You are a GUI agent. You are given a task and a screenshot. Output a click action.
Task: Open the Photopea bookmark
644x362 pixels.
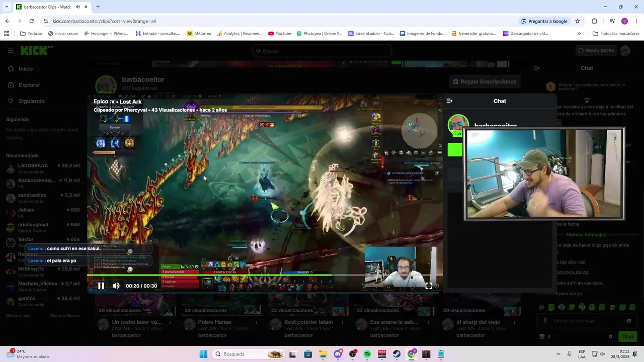click(319, 34)
